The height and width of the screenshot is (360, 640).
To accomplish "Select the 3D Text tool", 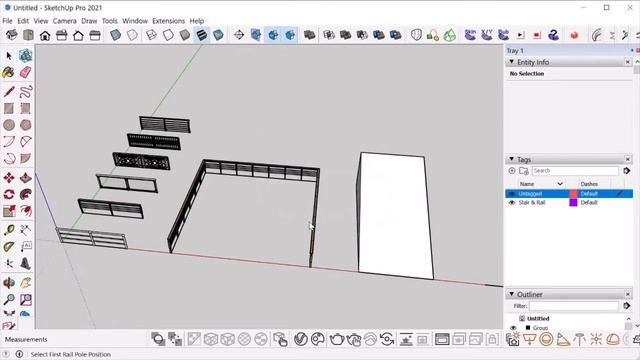I will [x=25, y=264].
